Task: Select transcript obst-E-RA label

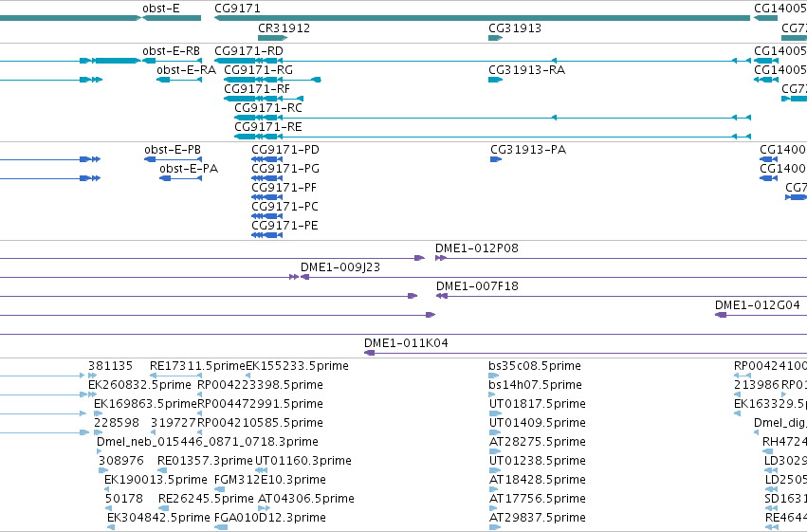Action: point(186,70)
